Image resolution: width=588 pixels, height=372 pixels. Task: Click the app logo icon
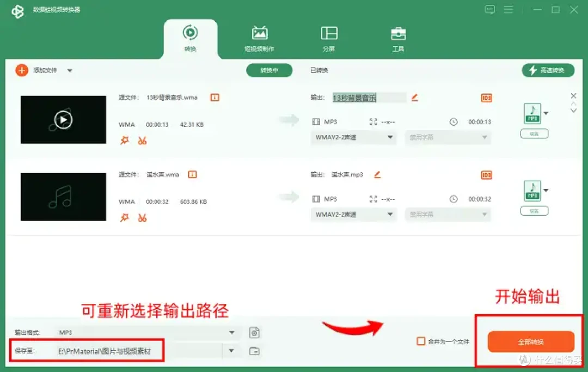(17, 11)
